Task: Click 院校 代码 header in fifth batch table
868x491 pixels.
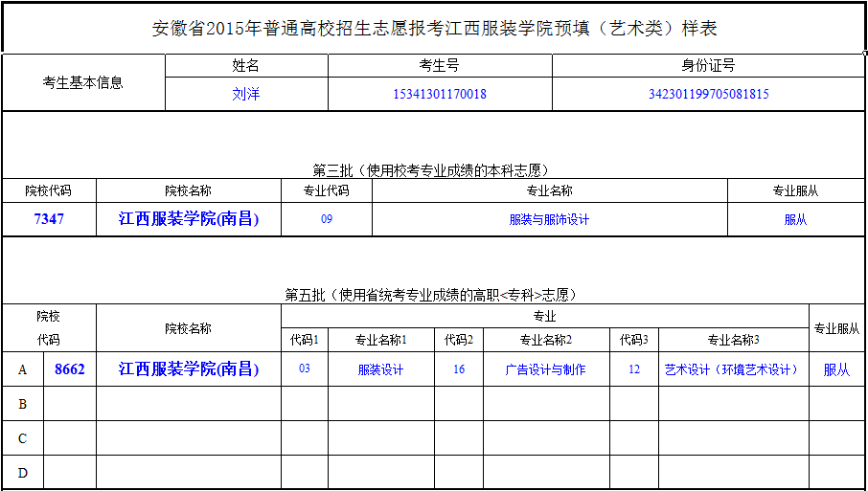Action: pyautogui.click(x=49, y=328)
